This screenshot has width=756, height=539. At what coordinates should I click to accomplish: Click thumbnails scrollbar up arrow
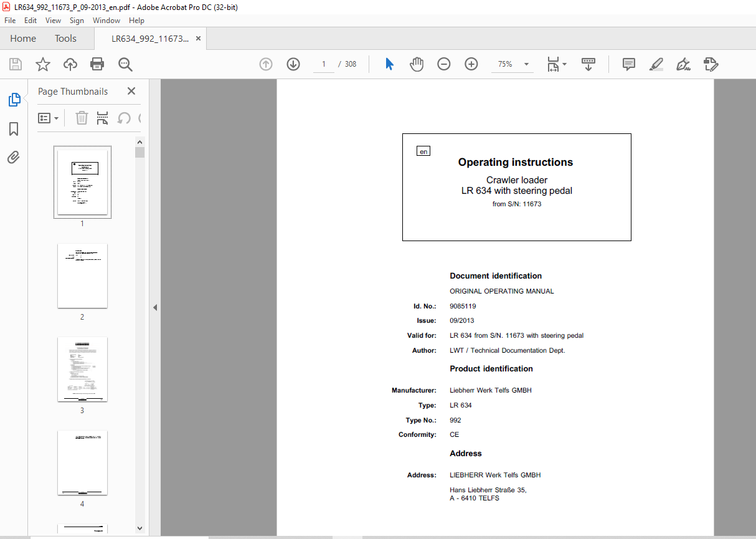pyautogui.click(x=139, y=141)
